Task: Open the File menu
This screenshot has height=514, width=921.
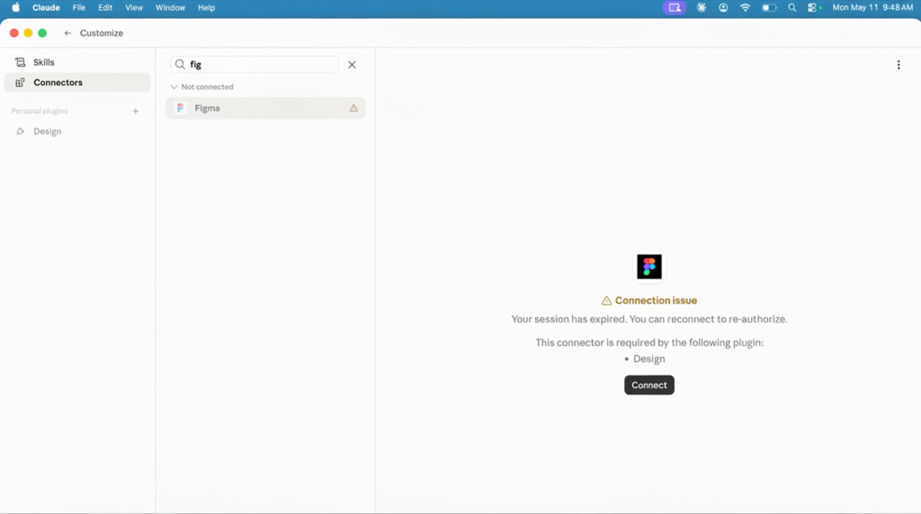Action: tap(79, 8)
